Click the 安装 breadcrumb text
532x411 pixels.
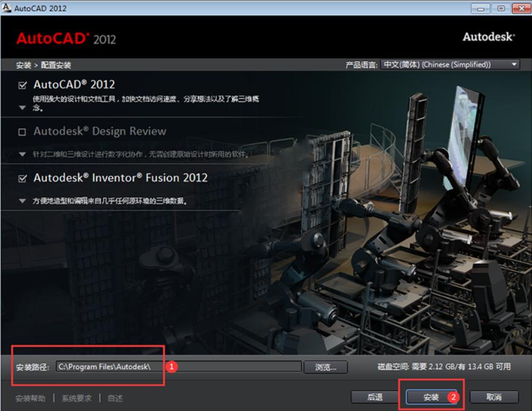coord(23,65)
